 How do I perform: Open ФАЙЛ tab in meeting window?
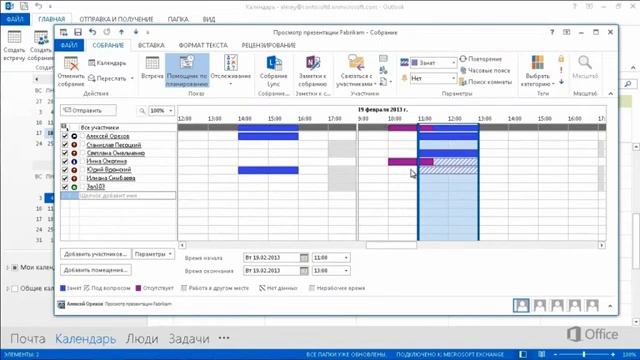click(x=69, y=45)
